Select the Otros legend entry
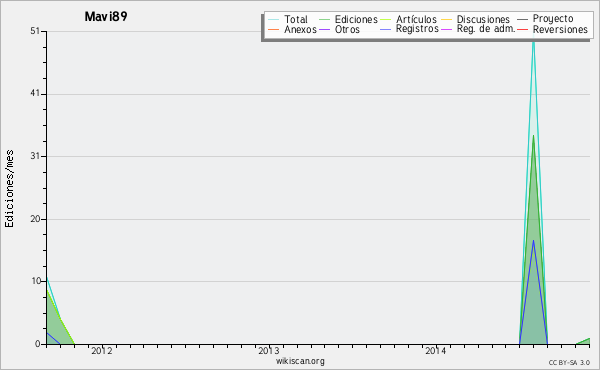Image resolution: width=600 pixels, height=370 pixels. click(x=339, y=29)
